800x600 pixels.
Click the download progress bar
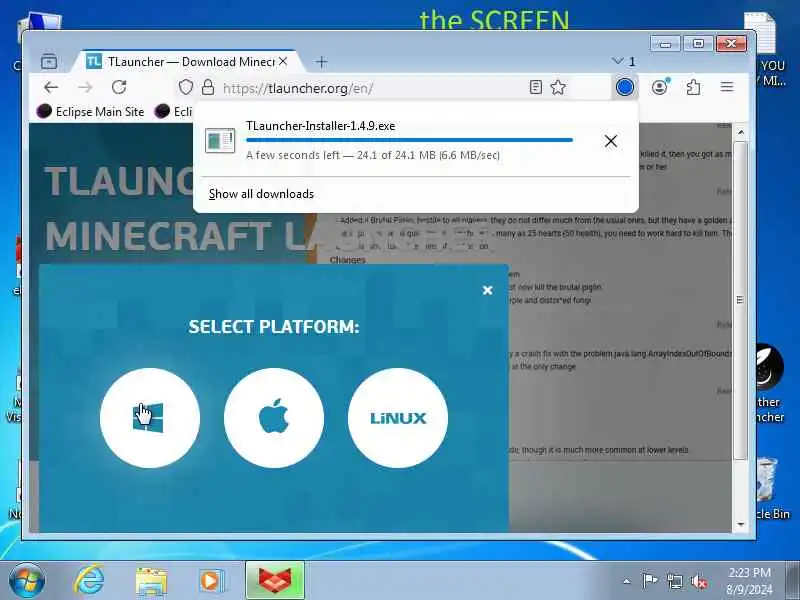coord(409,140)
